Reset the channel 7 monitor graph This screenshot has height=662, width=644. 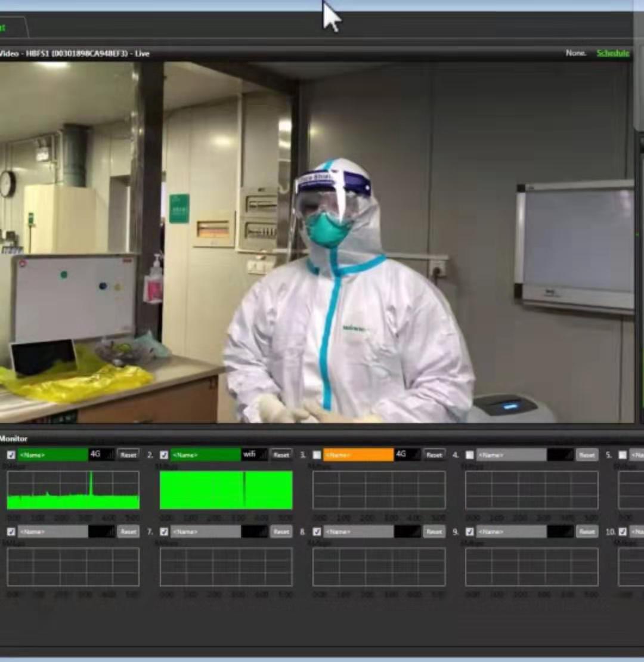coord(281,531)
